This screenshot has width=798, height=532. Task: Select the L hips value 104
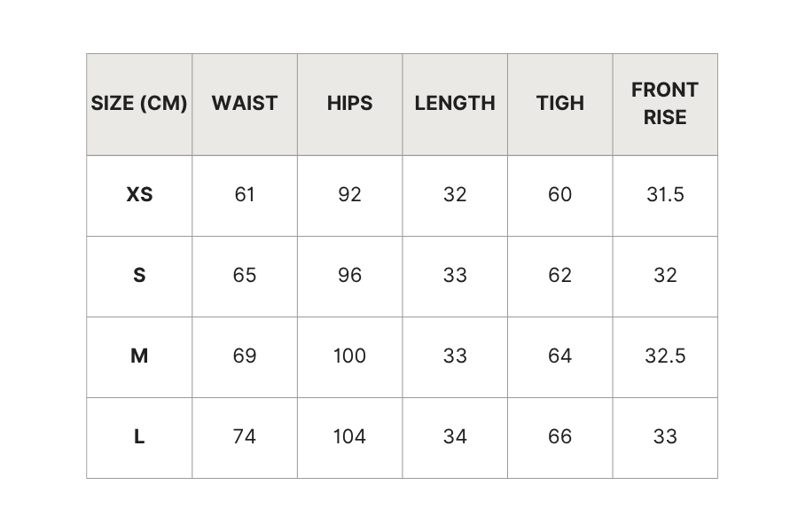pos(349,437)
